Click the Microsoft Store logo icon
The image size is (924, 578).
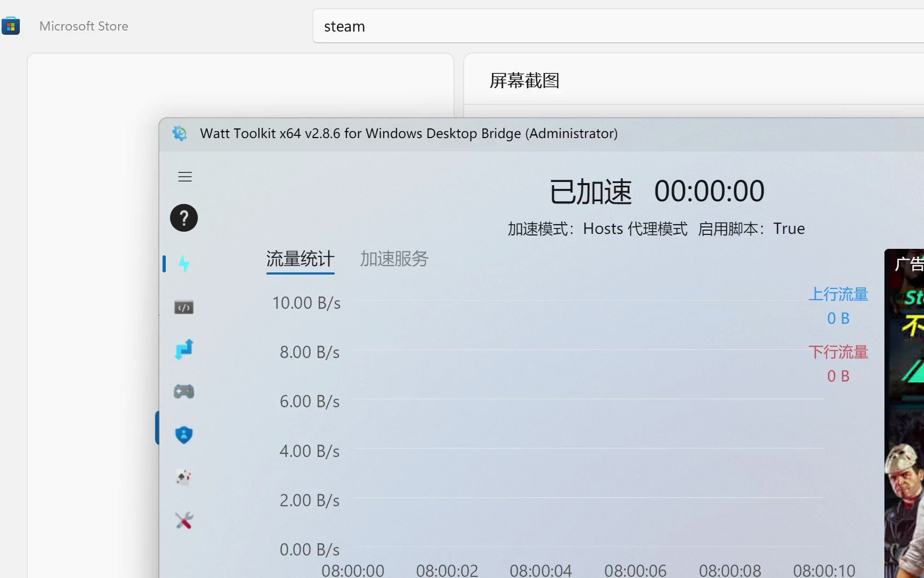pyautogui.click(x=11, y=26)
